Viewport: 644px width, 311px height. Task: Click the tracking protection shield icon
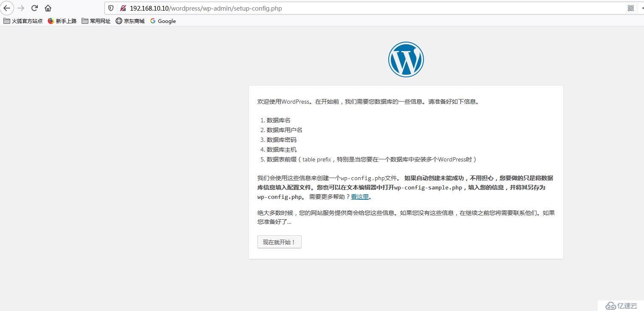tap(111, 8)
